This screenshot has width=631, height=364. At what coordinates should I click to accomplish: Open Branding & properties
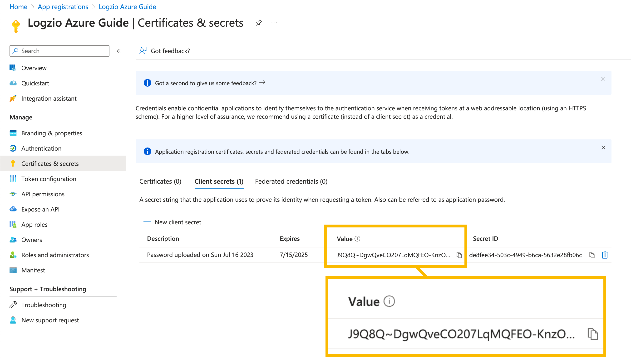[x=52, y=133]
